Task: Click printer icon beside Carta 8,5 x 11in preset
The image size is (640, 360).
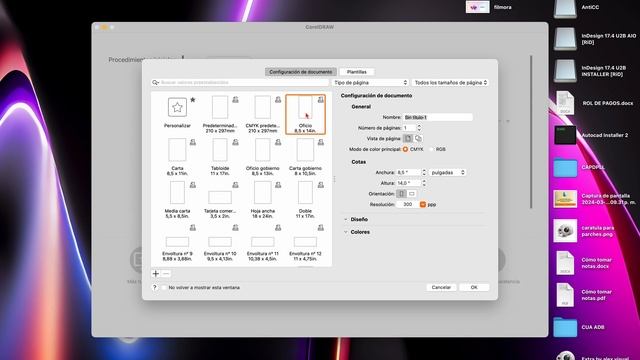Action: click(193, 142)
